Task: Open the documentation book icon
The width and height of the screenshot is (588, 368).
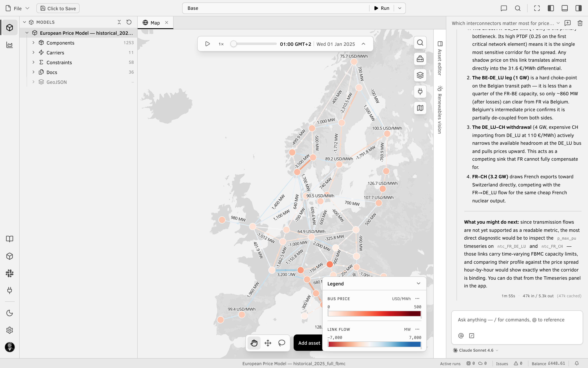Action: coord(9,239)
